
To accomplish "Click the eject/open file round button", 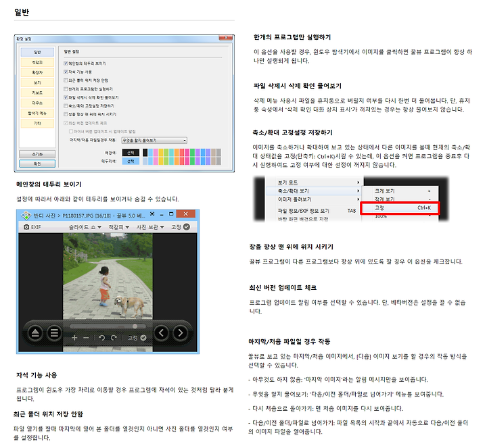I will pos(35,333).
